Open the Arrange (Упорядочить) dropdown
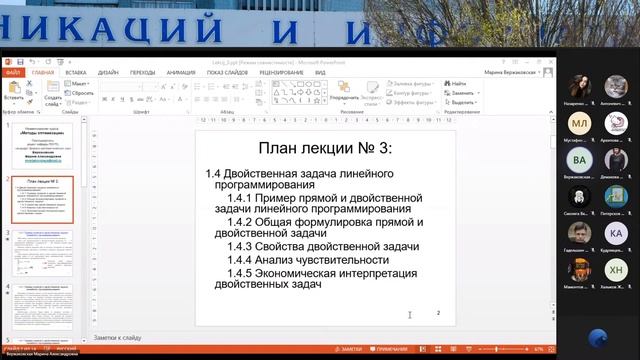 (344, 93)
